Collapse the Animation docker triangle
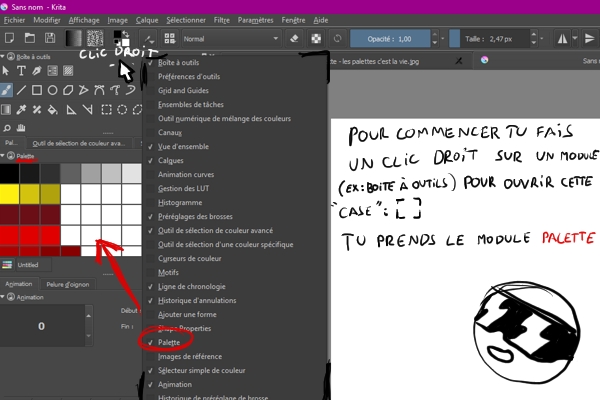 click(x=2, y=297)
